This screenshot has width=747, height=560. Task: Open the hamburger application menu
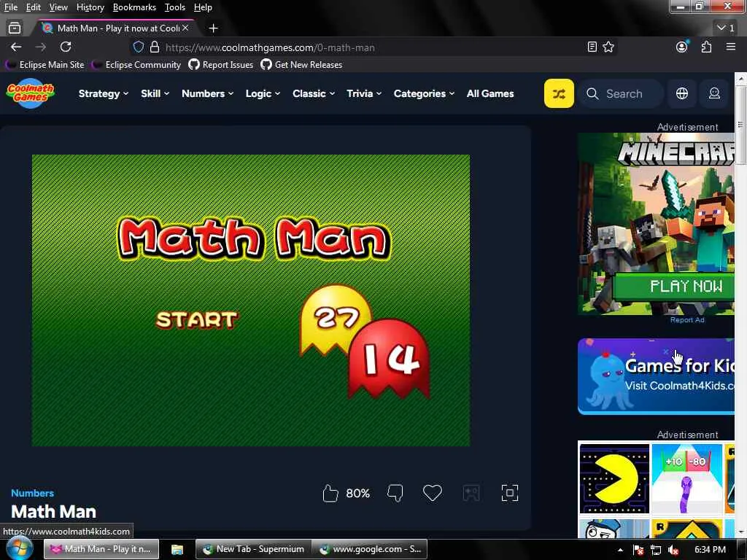[x=731, y=47]
